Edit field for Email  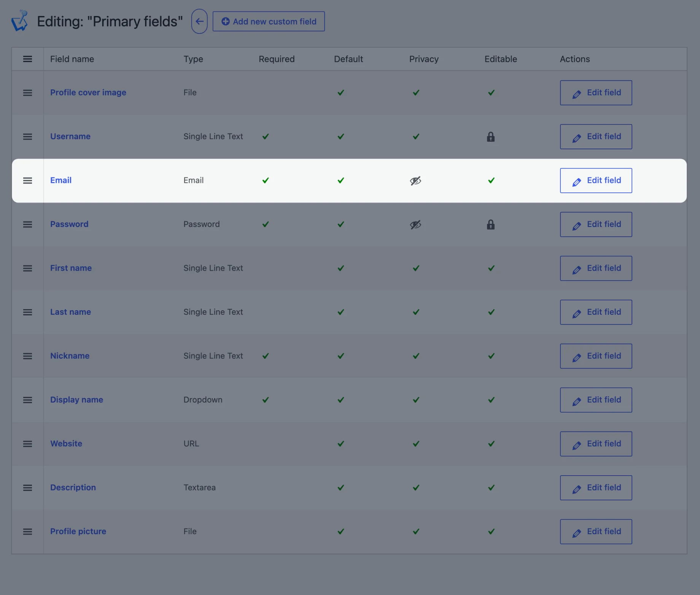(x=596, y=181)
